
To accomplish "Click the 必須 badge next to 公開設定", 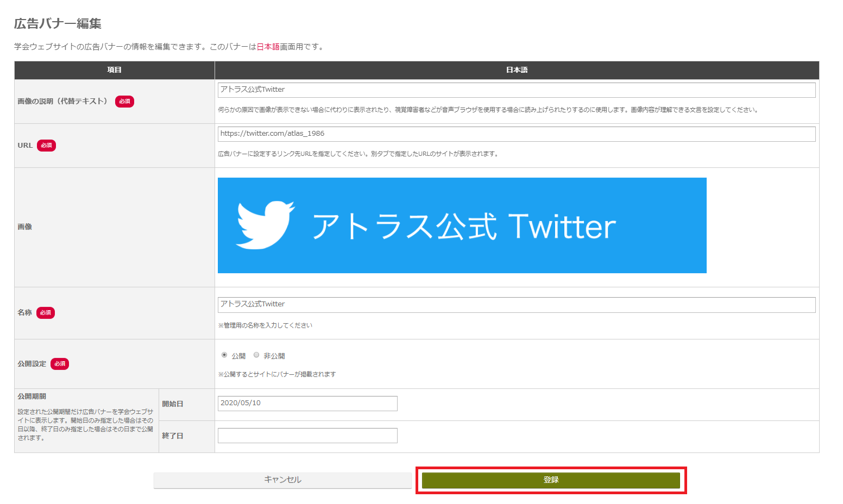I will pyautogui.click(x=60, y=364).
